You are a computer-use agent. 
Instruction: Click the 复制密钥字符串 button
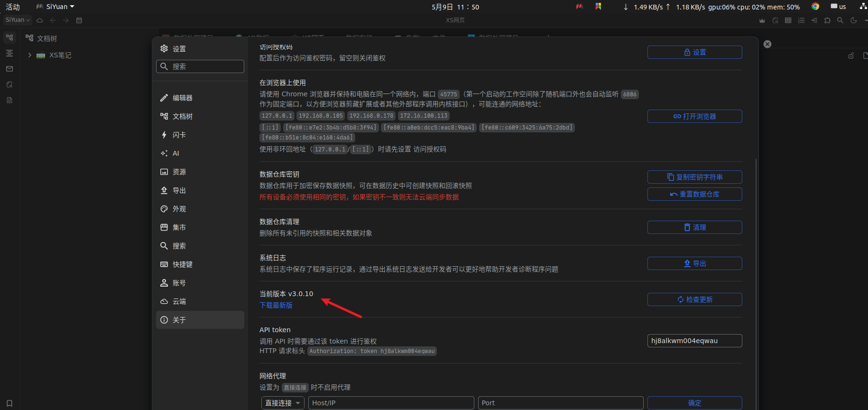tap(695, 177)
